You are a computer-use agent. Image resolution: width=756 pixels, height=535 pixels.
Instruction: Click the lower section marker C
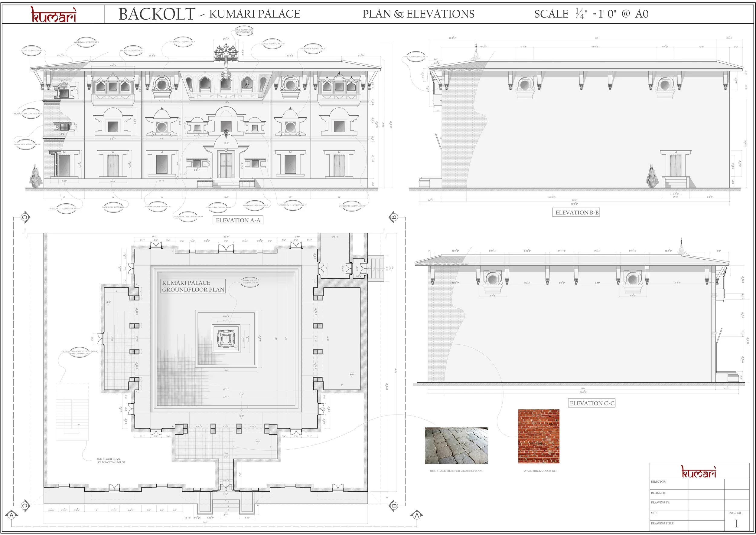click(x=25, y=505)
